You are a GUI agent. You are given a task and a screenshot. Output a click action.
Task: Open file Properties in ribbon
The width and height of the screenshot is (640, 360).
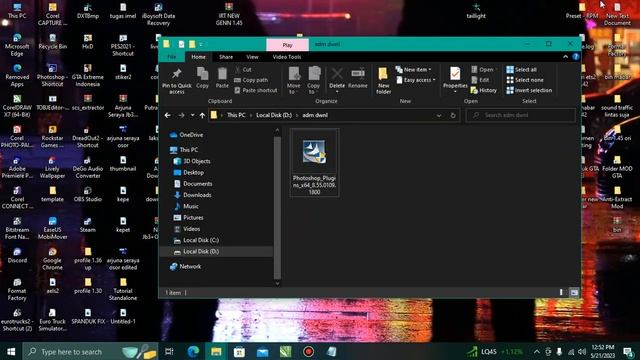click(x=455, y=80)
